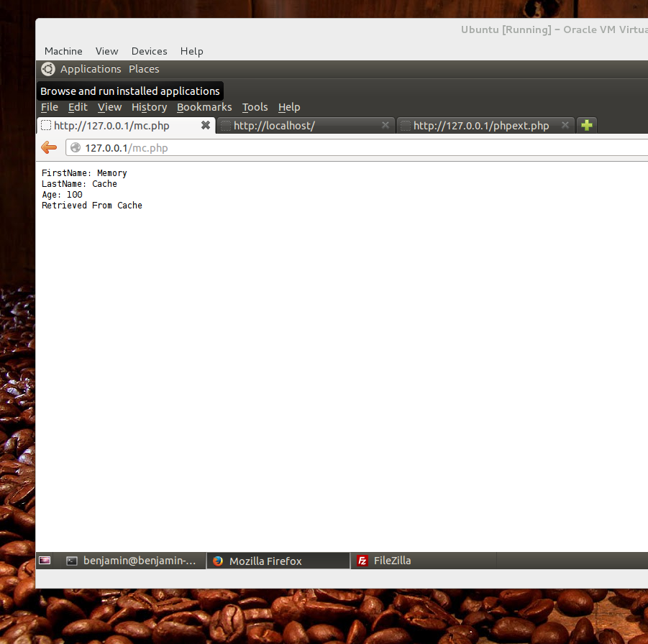Click the Ubuntu logo icon in panel
Image resolution: width=648 pixels, height=644 pixels.
[48, 69]
